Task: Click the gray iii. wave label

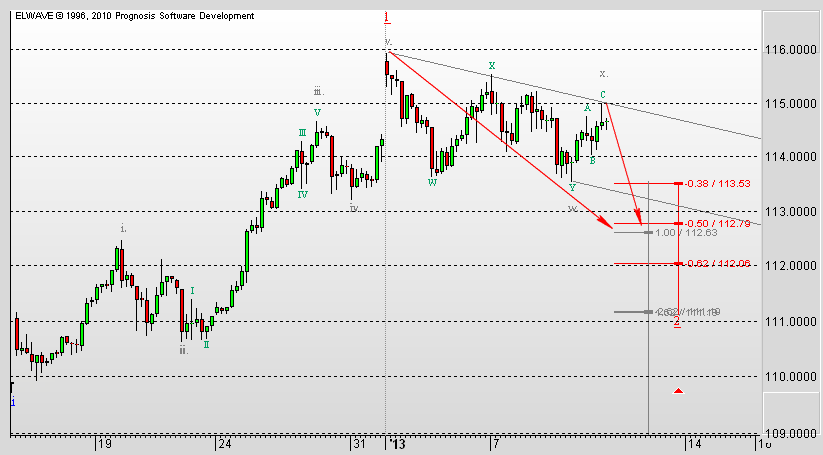Action: pos(318,91)
